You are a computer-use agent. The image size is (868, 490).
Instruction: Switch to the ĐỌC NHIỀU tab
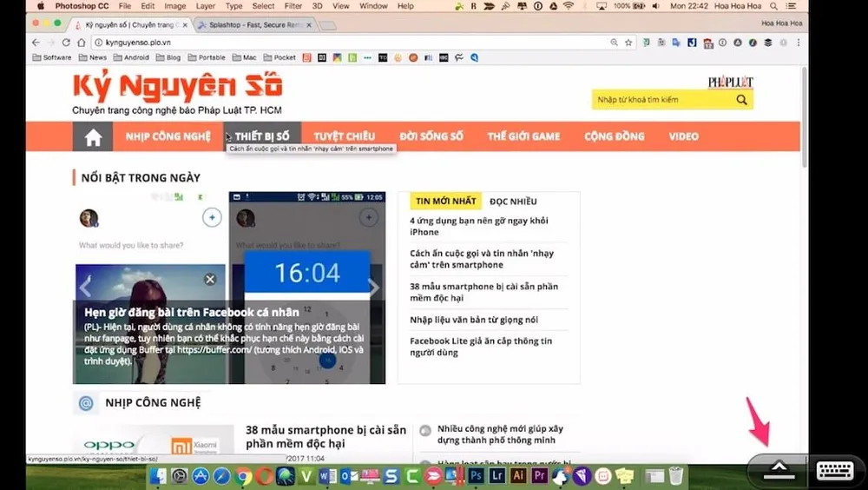pyautogui.click(x=513, y=201)
